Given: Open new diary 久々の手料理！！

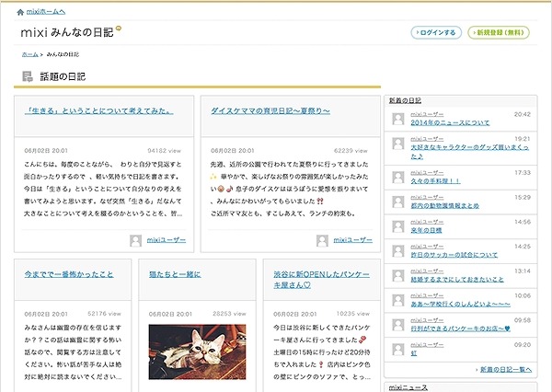Looking at the screenshot, I should pyautogui.click(x=435, y=181).
